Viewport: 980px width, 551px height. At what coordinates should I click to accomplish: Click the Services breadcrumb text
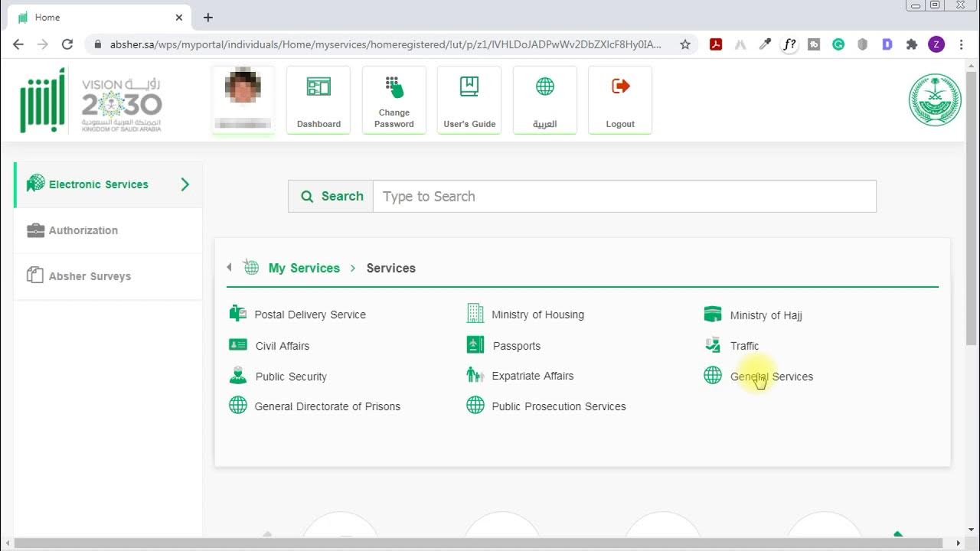pos(391,268)
